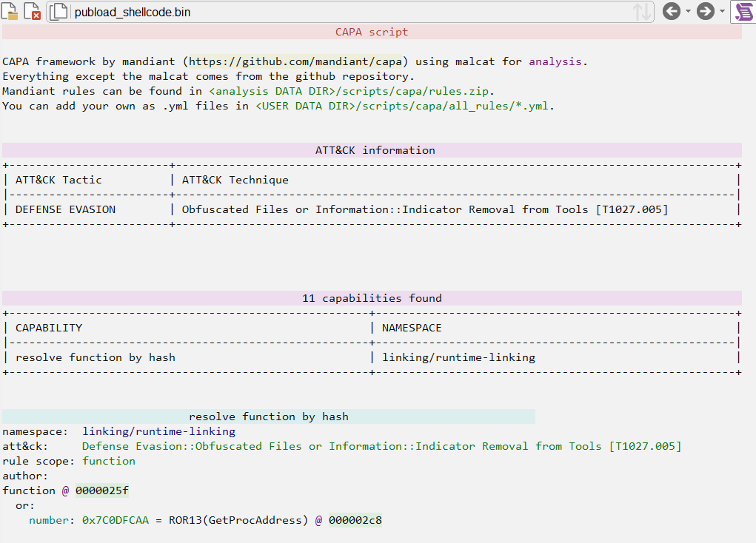This screenshot has width=756, height=543.
Task: Click the close file icon with red X
Action: click(32, 11)
